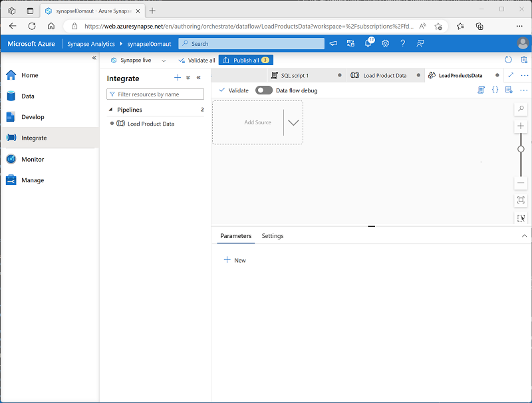Zoom in on the canvas
532x403 pixels.
pos(521,126)
